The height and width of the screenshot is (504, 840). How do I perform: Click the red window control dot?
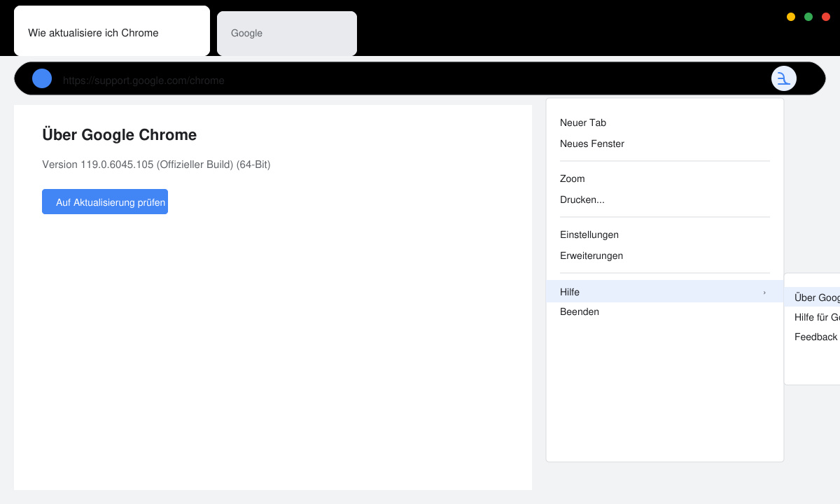click(826, 17)
